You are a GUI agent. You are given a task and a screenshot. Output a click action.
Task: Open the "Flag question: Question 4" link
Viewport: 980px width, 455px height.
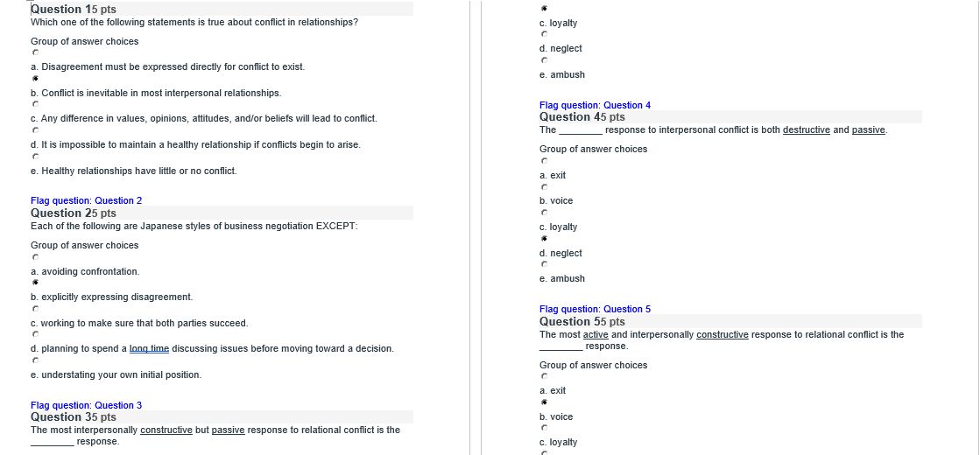tap(595, 105)
